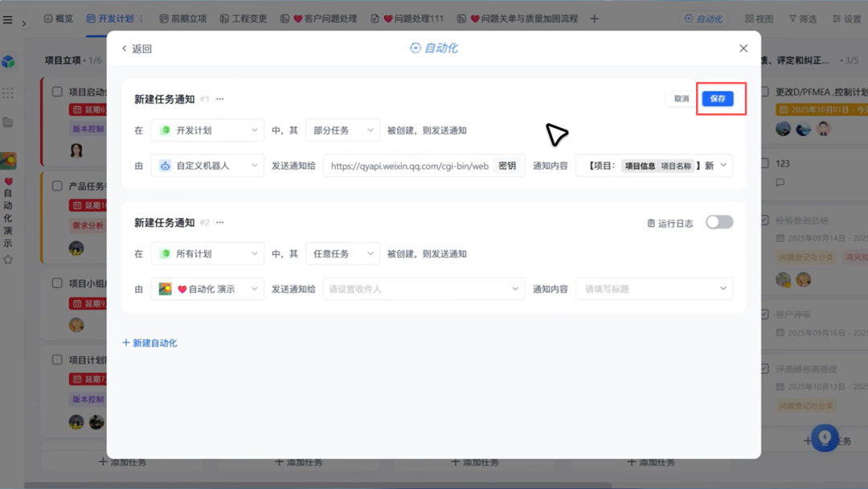
Task: Switch to the 概览 tab
Action: (x=58, y=18)
